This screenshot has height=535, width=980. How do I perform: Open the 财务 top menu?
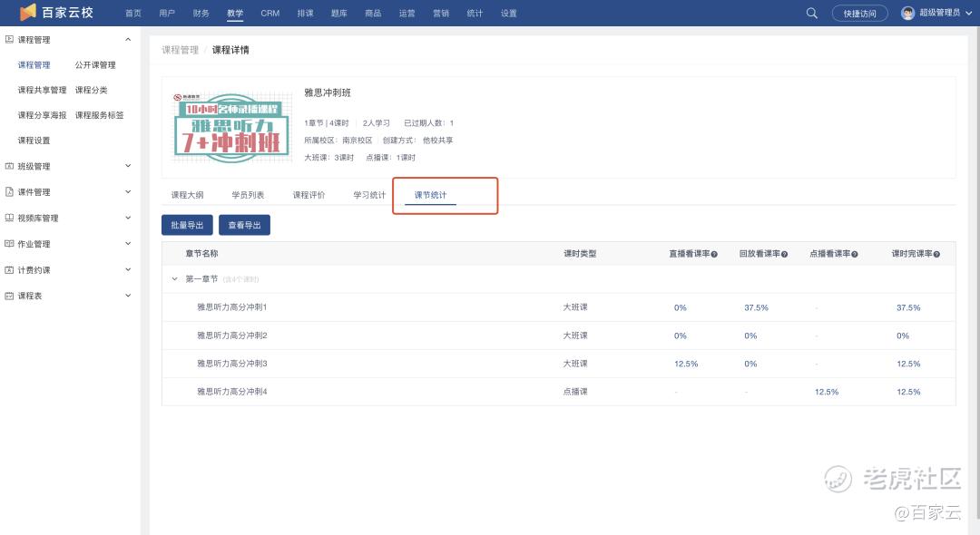(201, 13)
